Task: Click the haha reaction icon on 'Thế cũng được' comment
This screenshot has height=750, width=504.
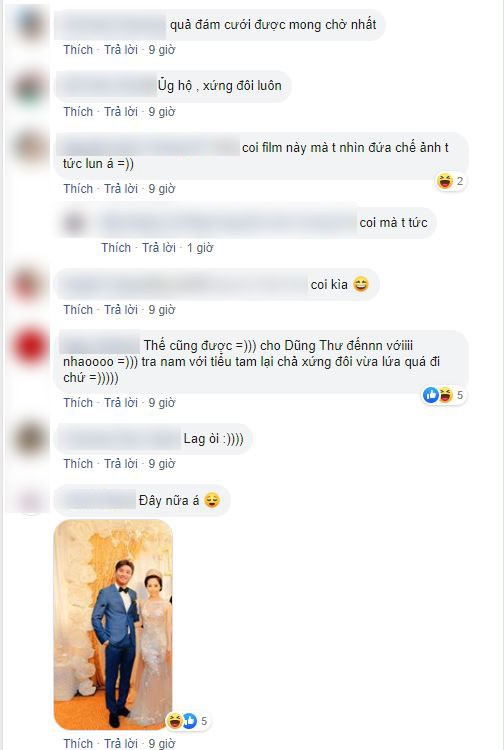Action: pos(446,395)
